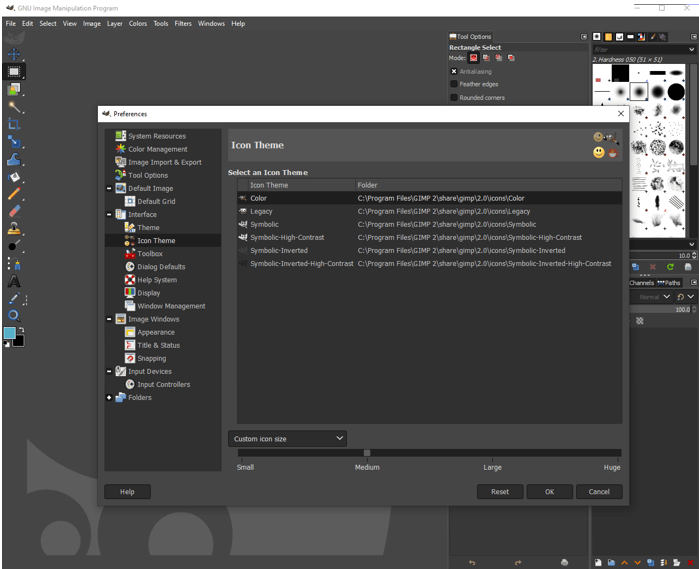
Task: Open the Colors menu
Action: click(138, 24)
